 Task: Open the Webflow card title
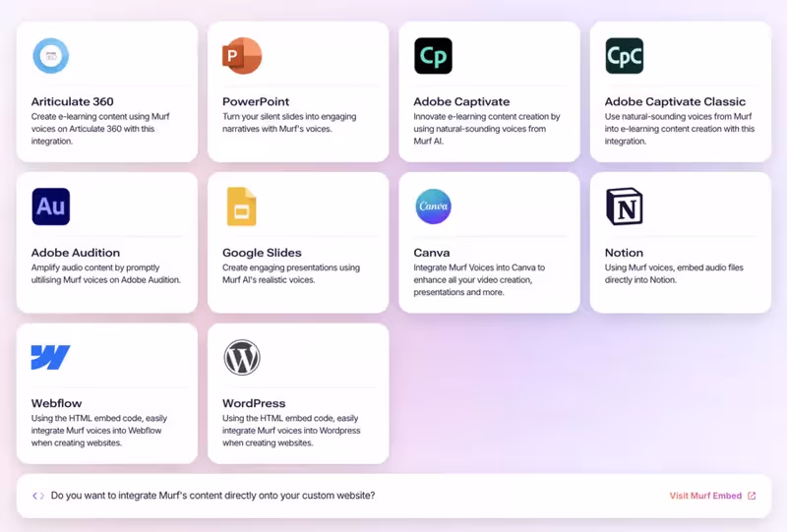(x=56, y=403)
